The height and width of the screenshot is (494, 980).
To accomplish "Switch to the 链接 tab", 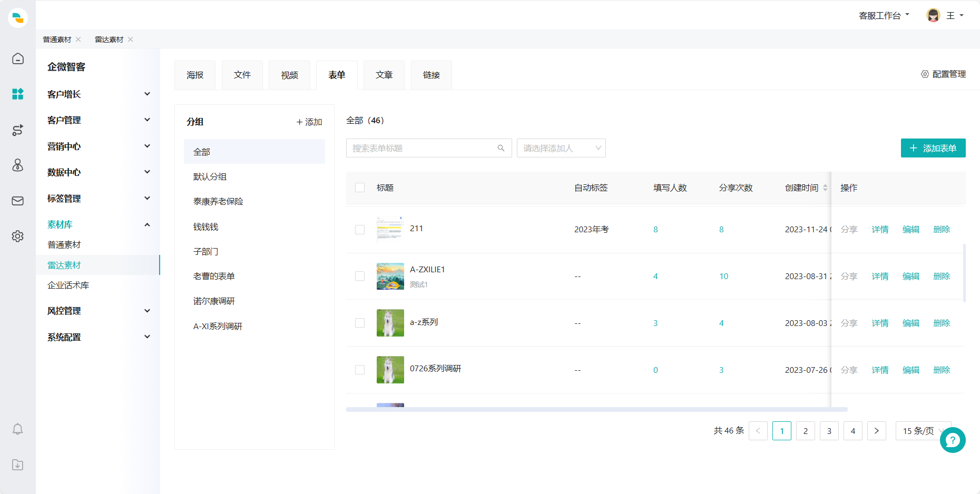I will (432, 75).
